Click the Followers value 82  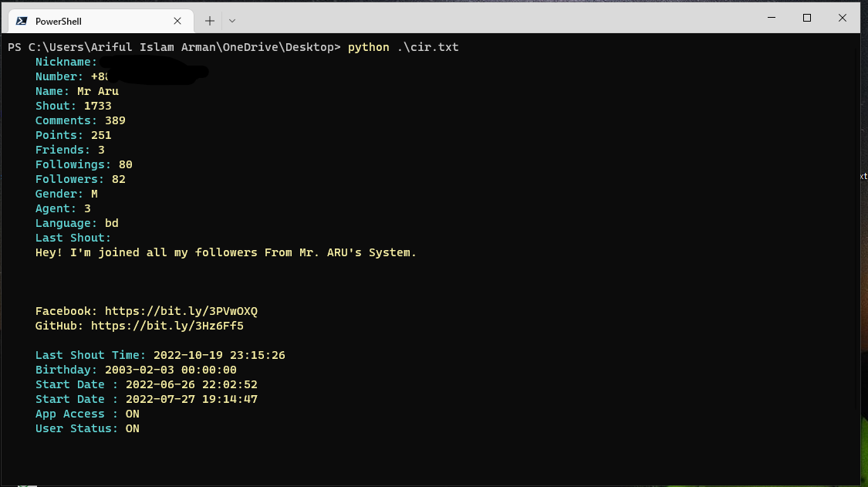pos(119,180)
